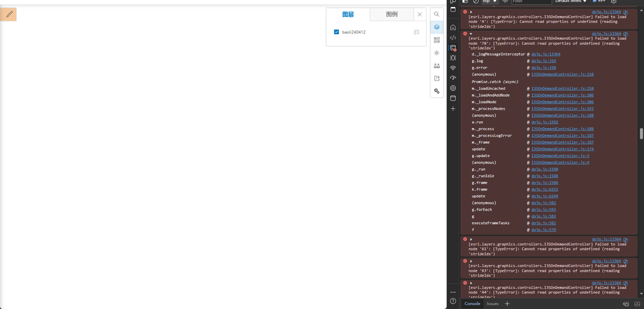
Task: Open the Memory tool icon
Action: tap(453, 88)
